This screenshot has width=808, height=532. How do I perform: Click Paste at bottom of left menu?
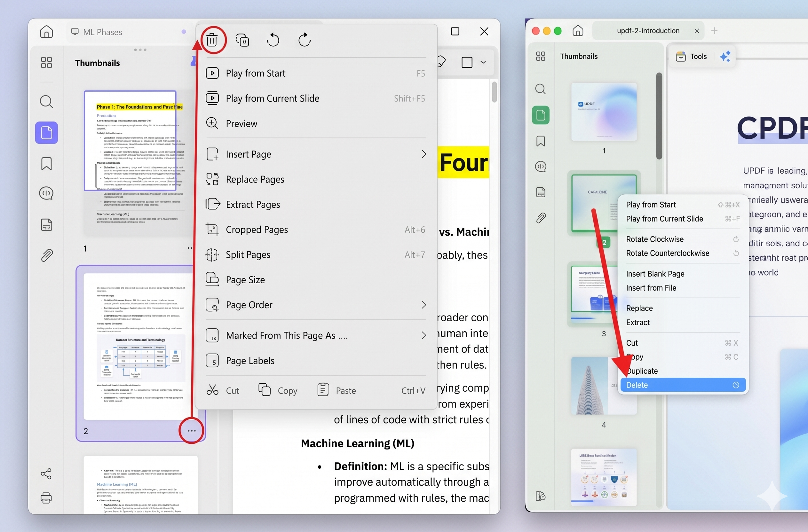point(337,390)
